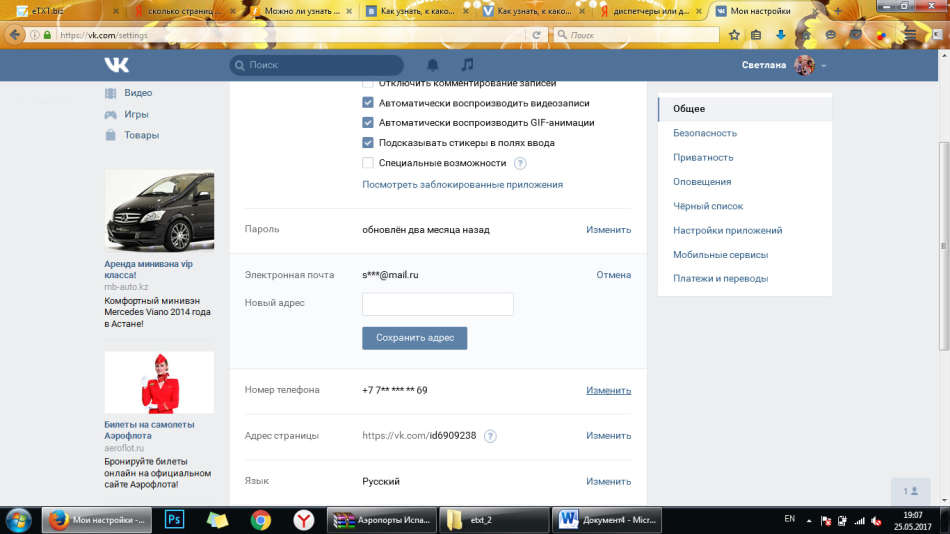
Task: Launch Google Chrome from the taskbar
Action: 261,519
